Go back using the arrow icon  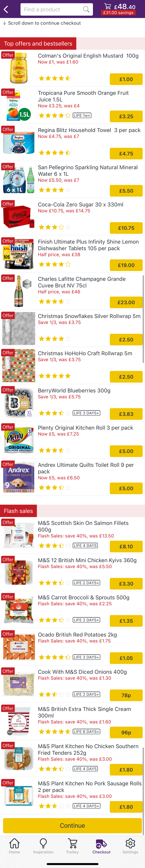[5, 9]
